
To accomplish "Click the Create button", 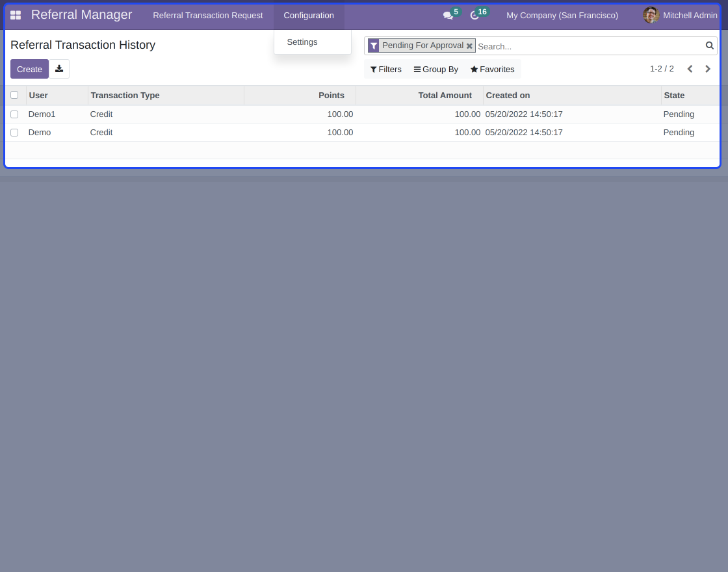I will tap(29, 69).
